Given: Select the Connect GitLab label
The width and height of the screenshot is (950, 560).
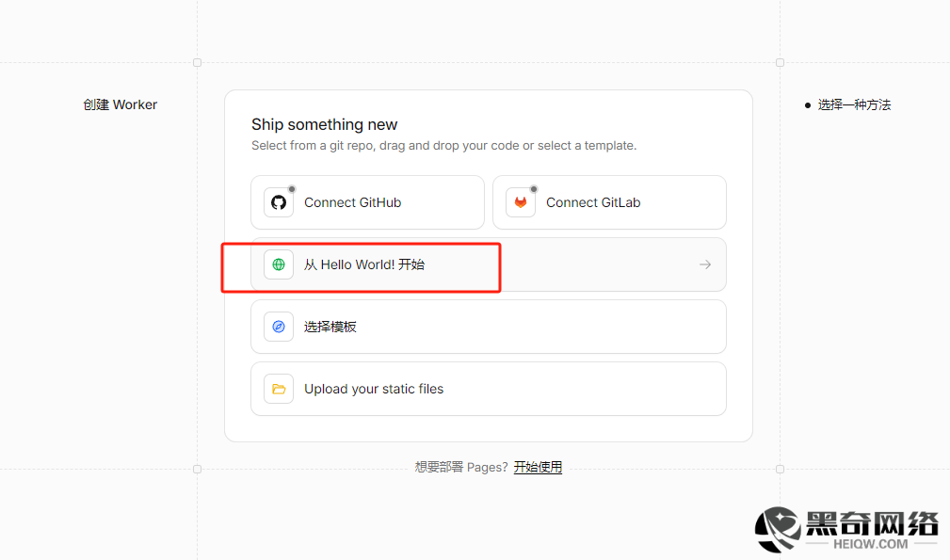Looking at the screenshot, I should [593, 202].
